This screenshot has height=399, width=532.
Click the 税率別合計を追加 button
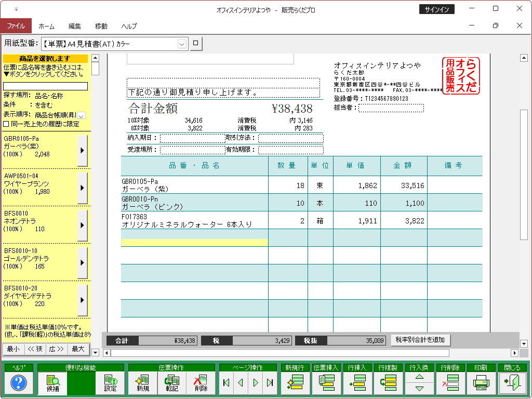coord(420,340)
